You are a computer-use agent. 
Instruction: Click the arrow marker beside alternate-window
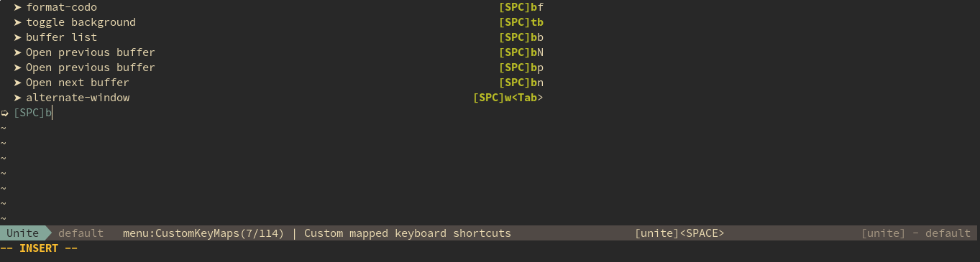pos(17,98)
